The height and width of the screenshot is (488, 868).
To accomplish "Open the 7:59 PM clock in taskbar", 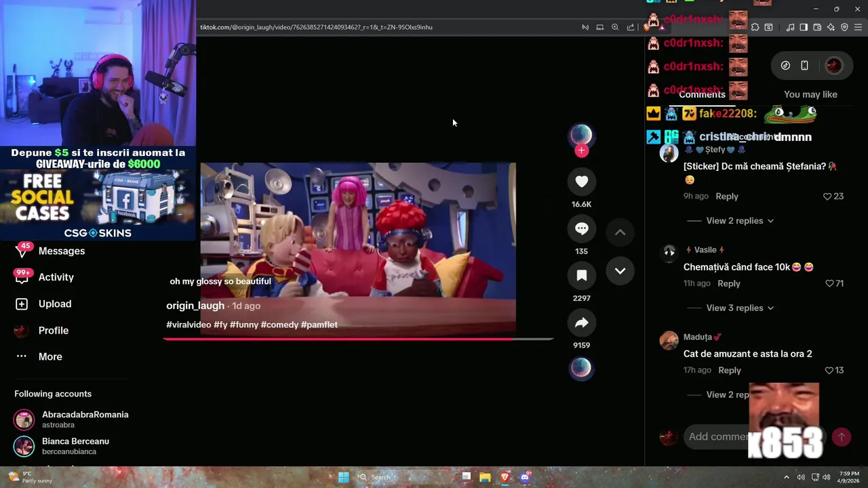I will pyautogui.click(x=850, y=477).
